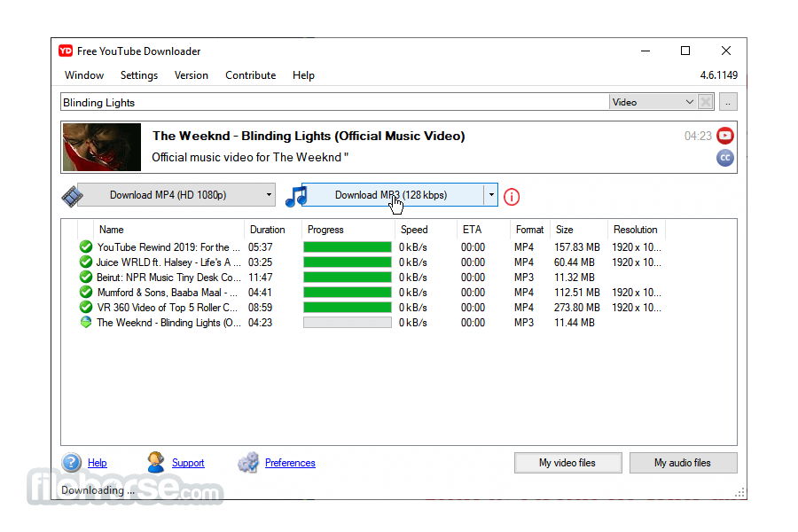Expand MP3 bitrate options arrow
This screenshot has height=532, width=798.
tap(490, 195)
